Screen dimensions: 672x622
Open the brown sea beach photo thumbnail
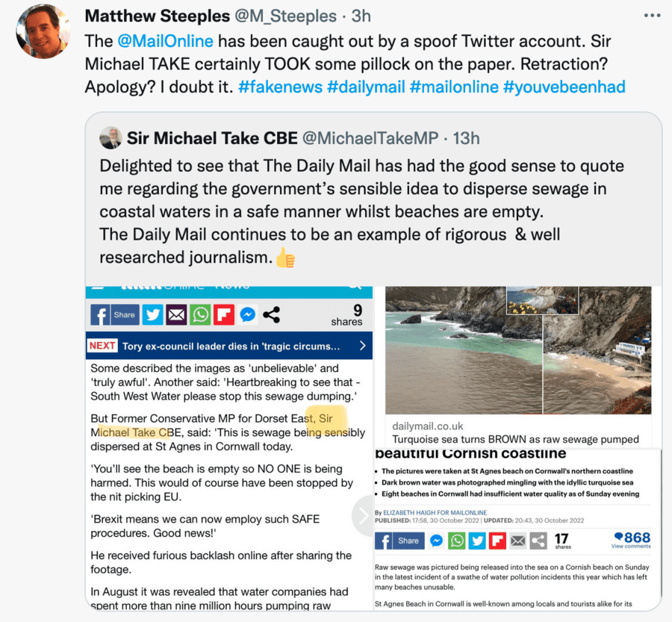coord(518,350)
